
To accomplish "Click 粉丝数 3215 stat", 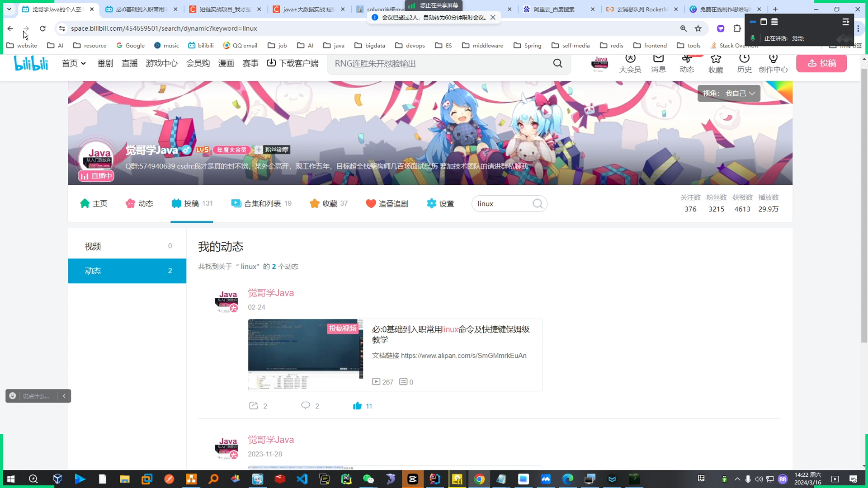I will coord(716,203).
